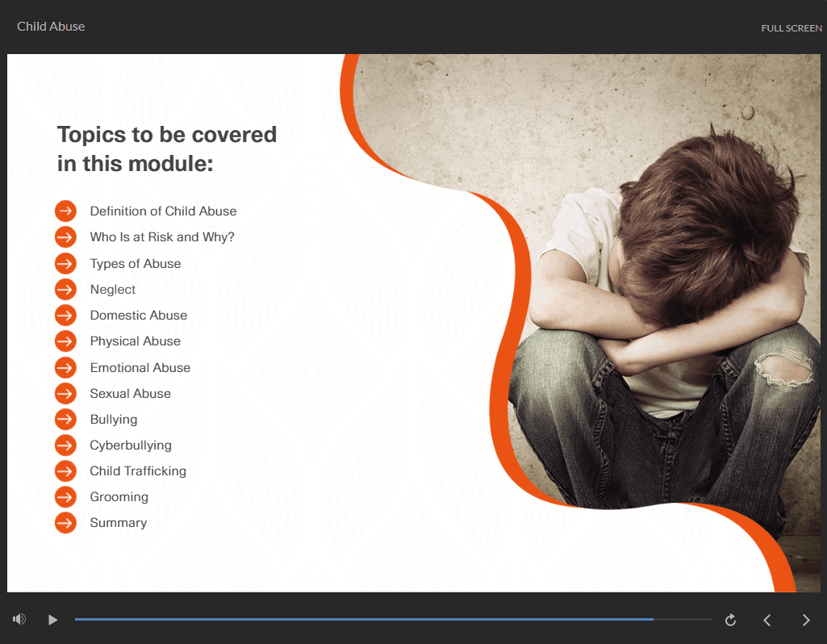Select the Cyberbullying topic
Viewport: 827px width, 644px height.
coord(131,445)
